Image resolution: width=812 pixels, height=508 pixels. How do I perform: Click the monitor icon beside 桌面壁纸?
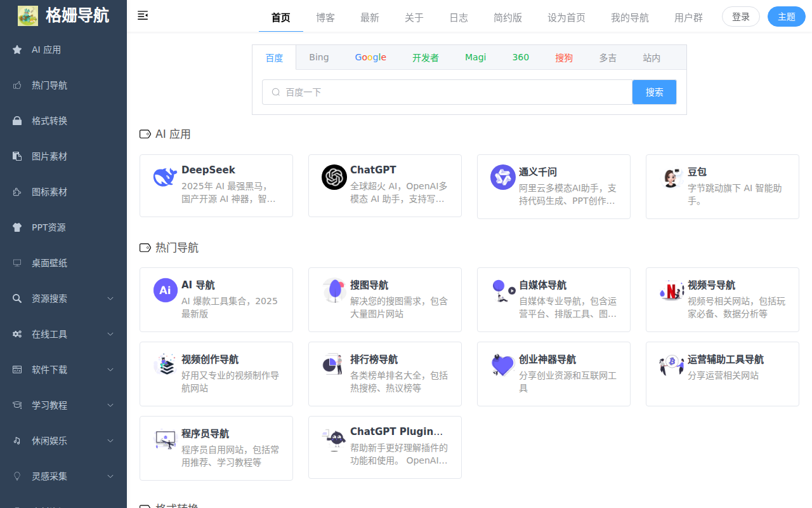[x=17, y=263]
